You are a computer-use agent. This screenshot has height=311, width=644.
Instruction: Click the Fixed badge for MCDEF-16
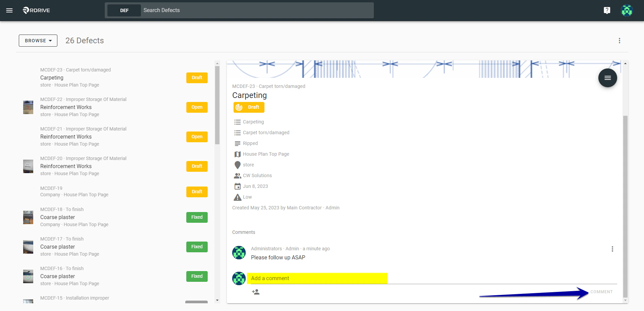tap(197, 276)
